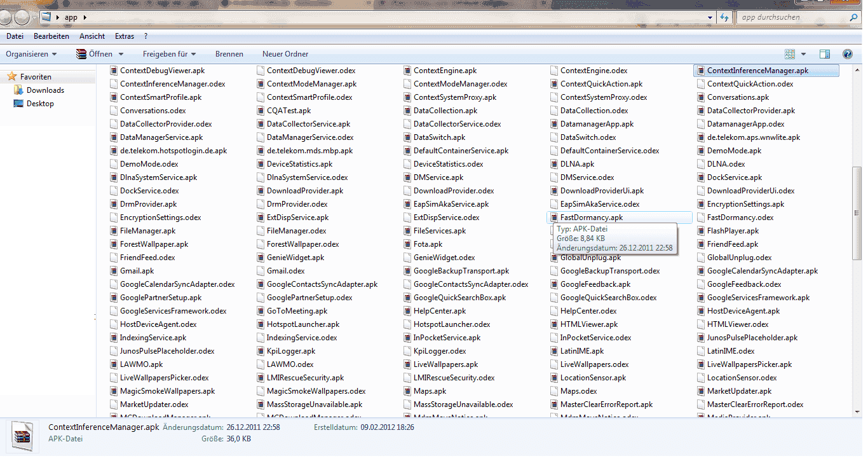Open the address bar history dropdown arrow
The height and width of the screenshot is (463, 868).
710,17
